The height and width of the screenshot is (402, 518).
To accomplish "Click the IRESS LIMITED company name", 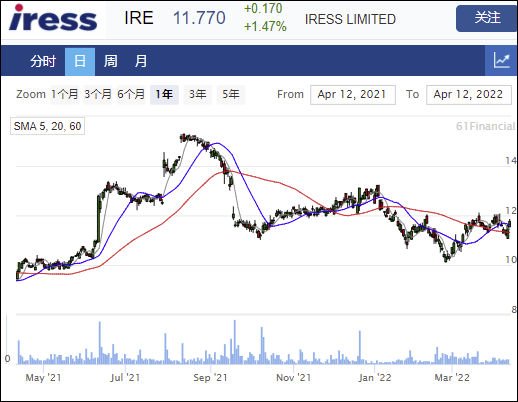I will pyautogui.click(x=350, y=19).
